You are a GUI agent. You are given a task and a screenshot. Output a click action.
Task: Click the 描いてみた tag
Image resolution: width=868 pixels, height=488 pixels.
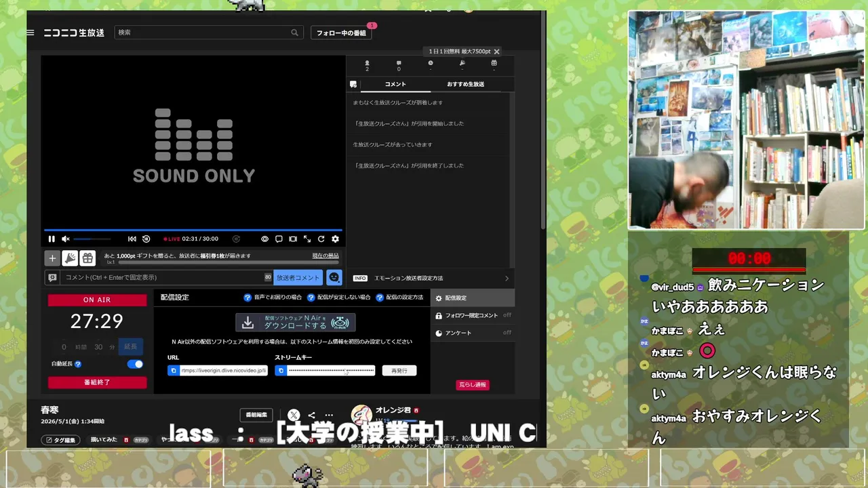point(104,440)
